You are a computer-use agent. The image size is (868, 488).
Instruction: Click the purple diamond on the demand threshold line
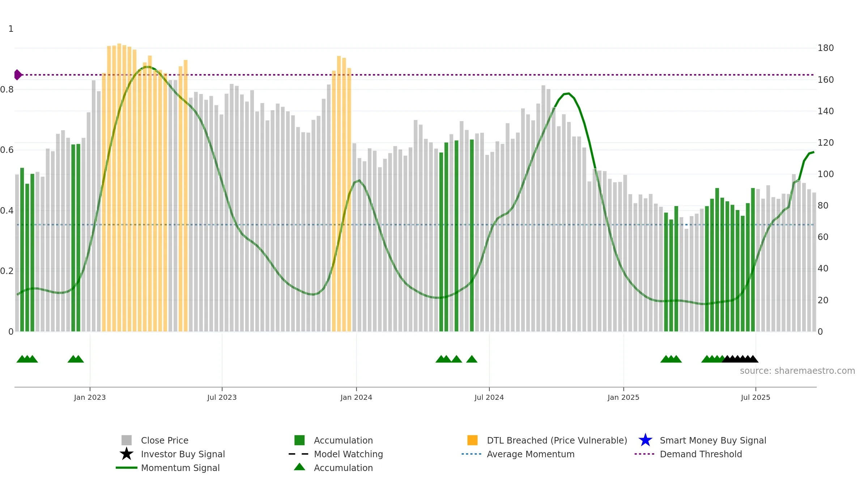(x=18, y=75)
